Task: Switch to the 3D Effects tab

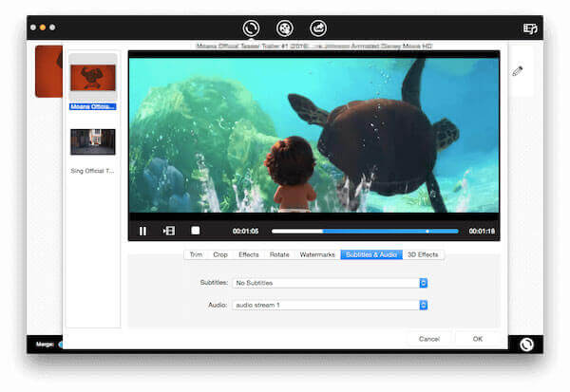Action: 423,254
